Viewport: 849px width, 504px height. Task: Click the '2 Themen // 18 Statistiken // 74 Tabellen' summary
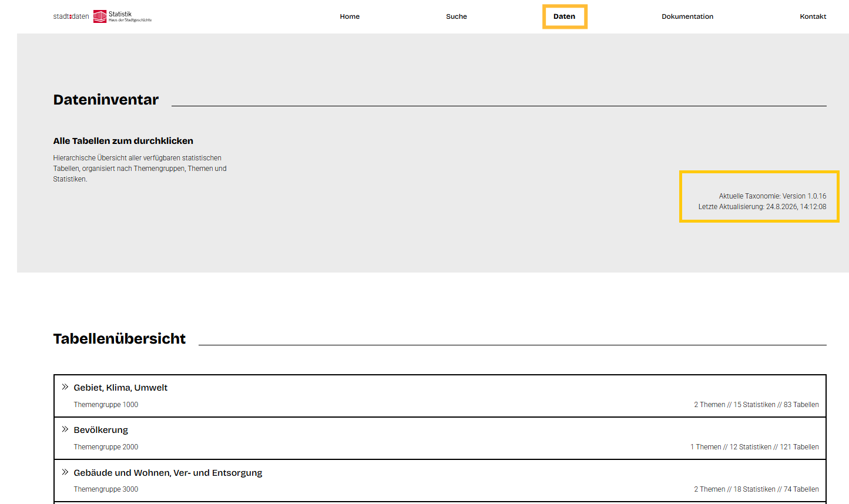(x=756, y=489)
